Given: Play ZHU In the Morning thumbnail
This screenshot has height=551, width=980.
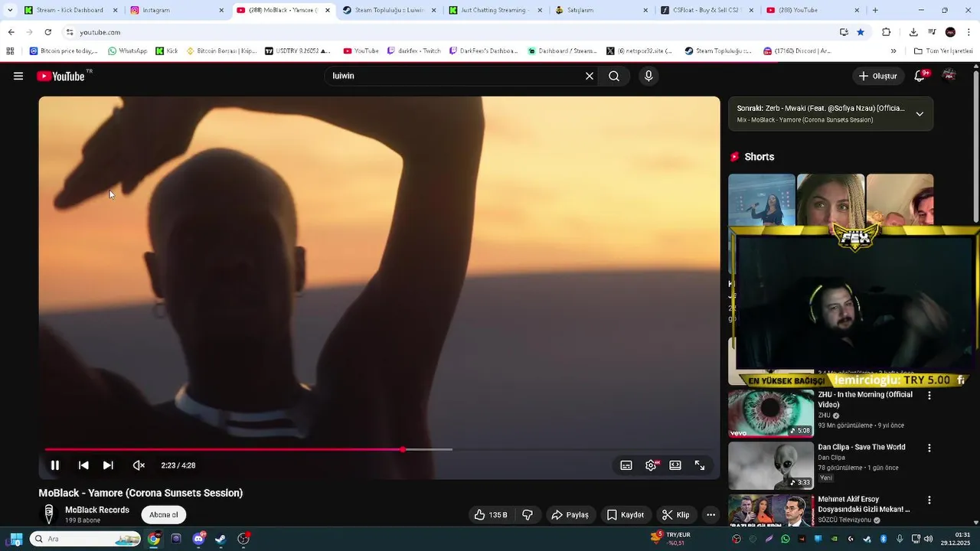Looking at the screenshot, I should tap(771, 413).
